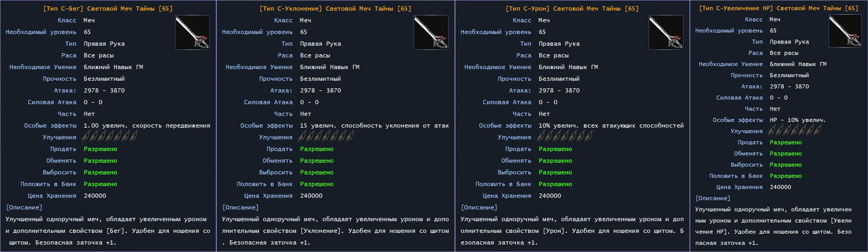868x252 pixels.
Task: Click 'Разрешено' next to Выбросить in Урон tooltip
Action: [555, 172]
